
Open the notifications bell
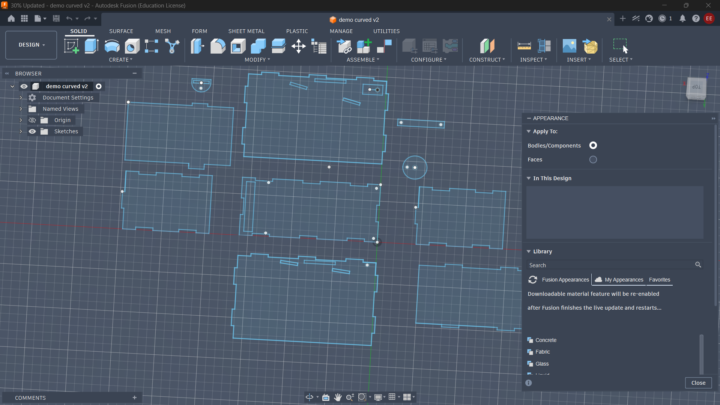(682, 19)
